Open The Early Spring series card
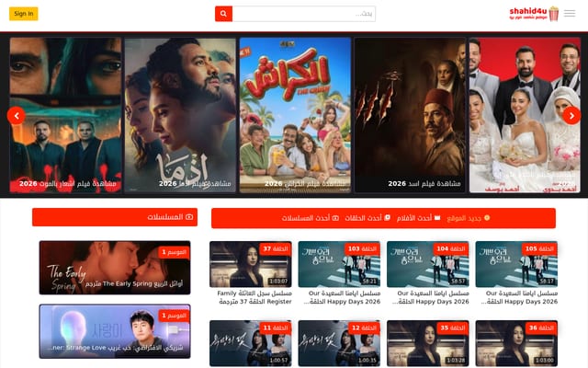 click(115, 268)
